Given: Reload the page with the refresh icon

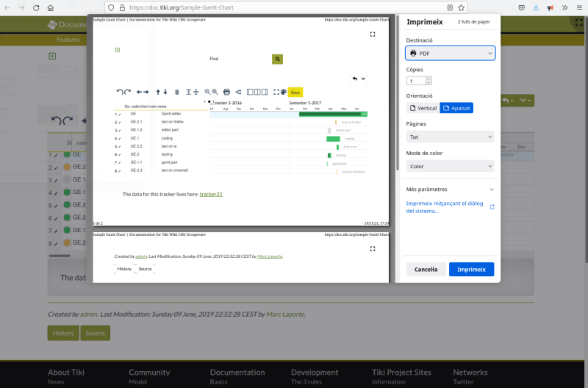Looking at the screenshot, I should click(x=36, y=7).
